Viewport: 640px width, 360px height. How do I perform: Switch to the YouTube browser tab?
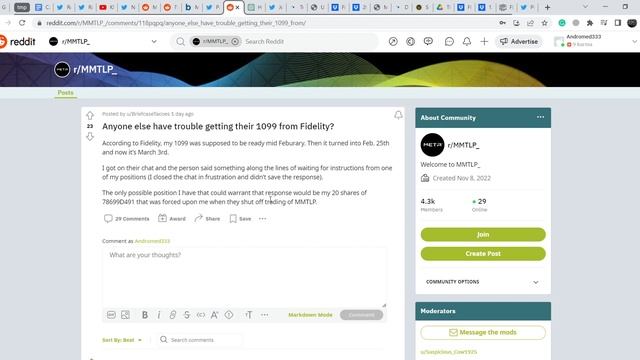(x=107, y=7)
